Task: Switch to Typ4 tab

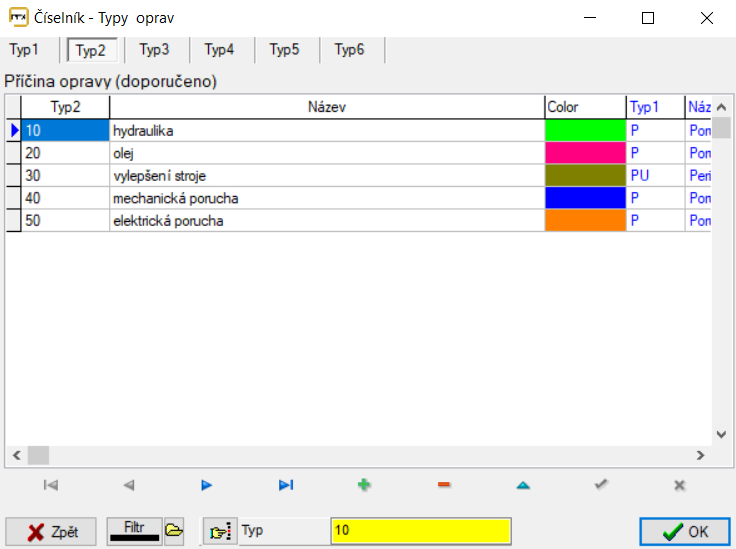Action: [219, 50]
